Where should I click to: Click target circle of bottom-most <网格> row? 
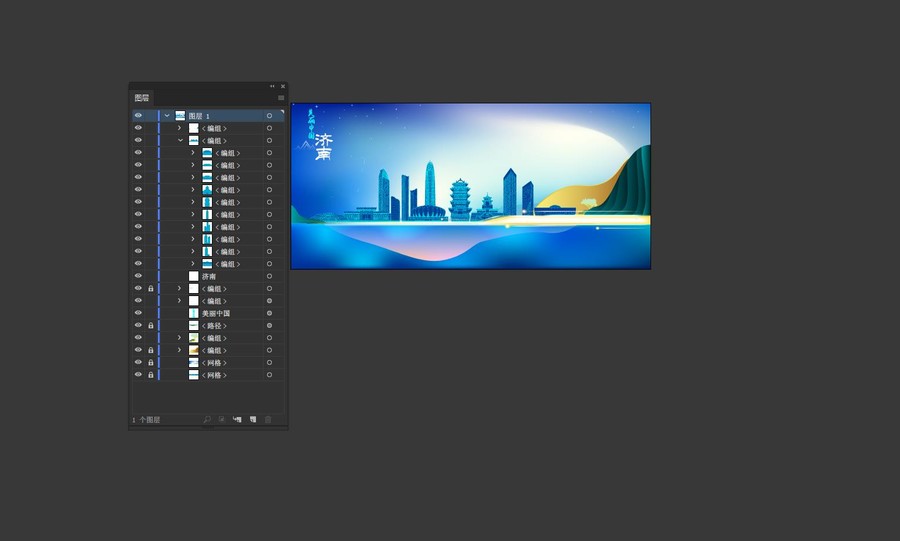(269, 375)
